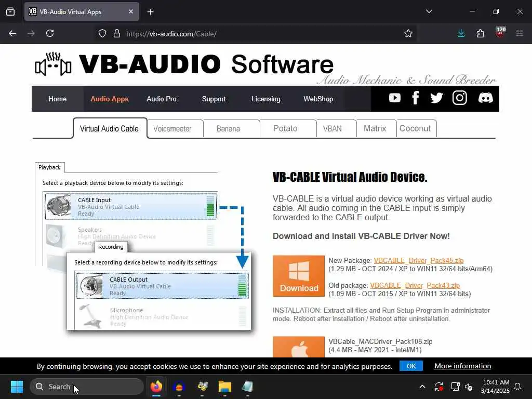Click the orange Windows Download button
532x399 pixels.
(x=299, y=276)
